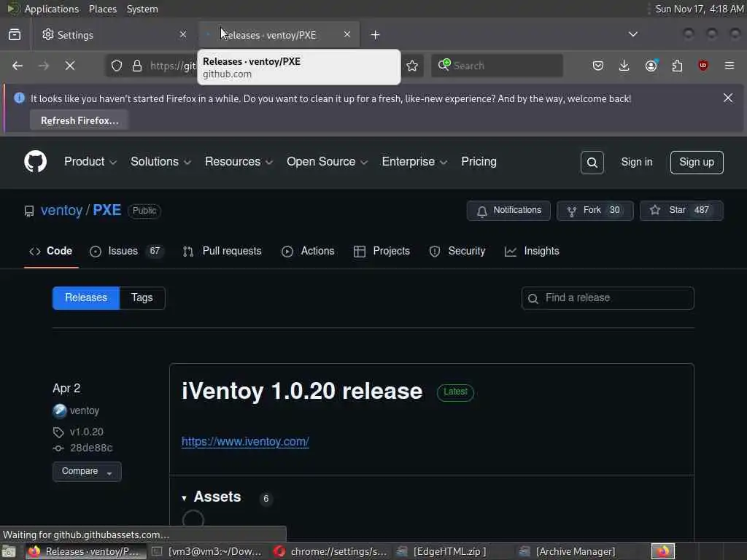Expand Enterprise navigation menu
The width and height of the screenshot is (747, 560).
tap(414, 162)
